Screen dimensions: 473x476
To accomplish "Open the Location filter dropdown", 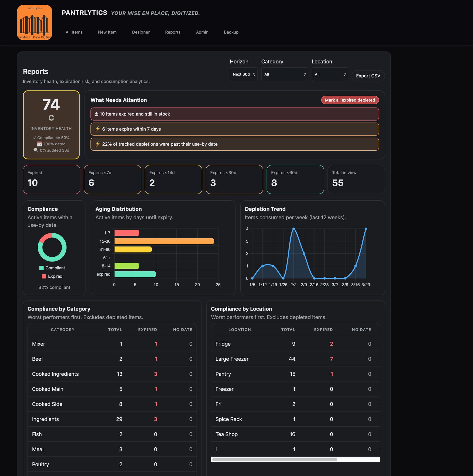I will click(x=330, y=74).
